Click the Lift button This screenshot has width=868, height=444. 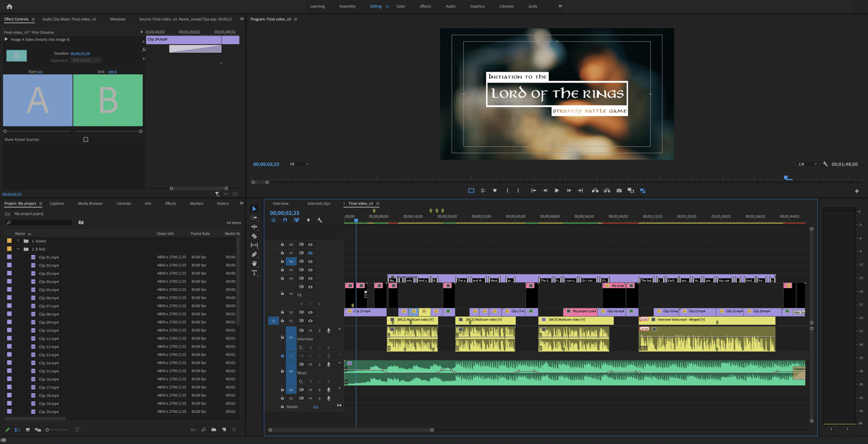(x=595, y=190)
